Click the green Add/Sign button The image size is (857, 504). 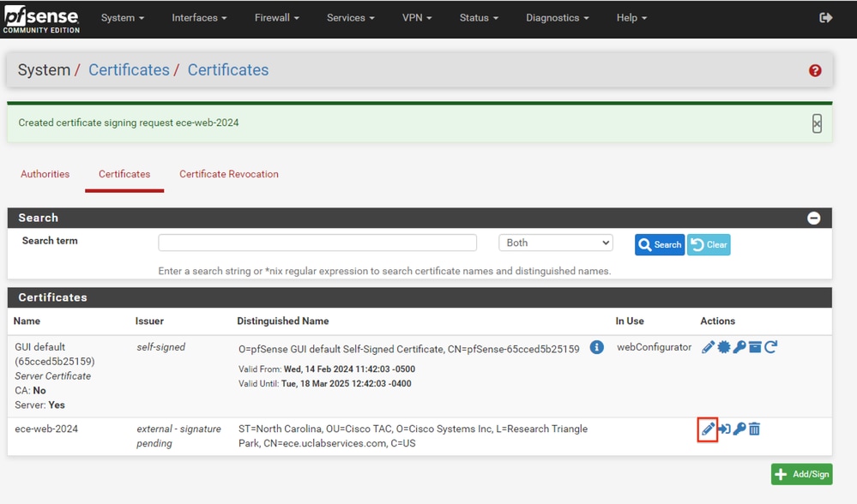pyautogui.click(x=801, y=474)
